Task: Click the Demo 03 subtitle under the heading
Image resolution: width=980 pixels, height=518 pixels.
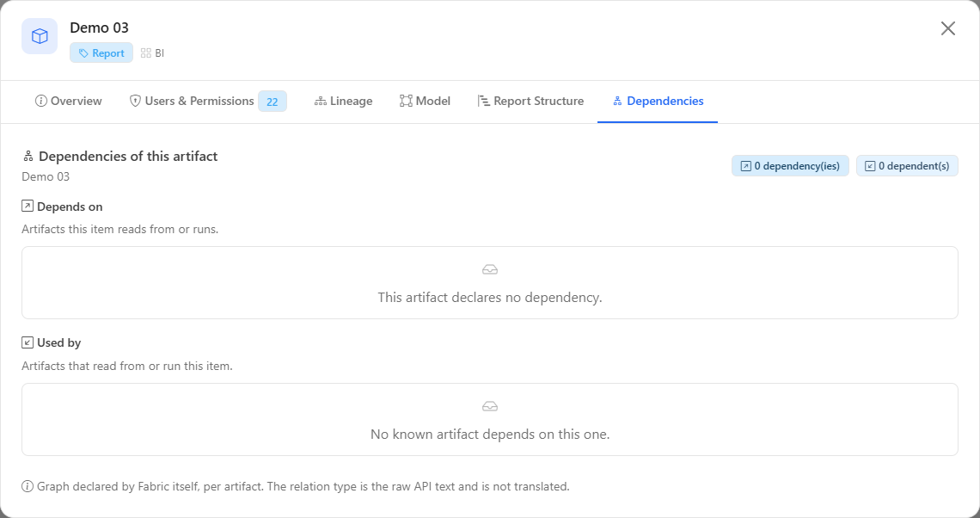Action: 46,176
